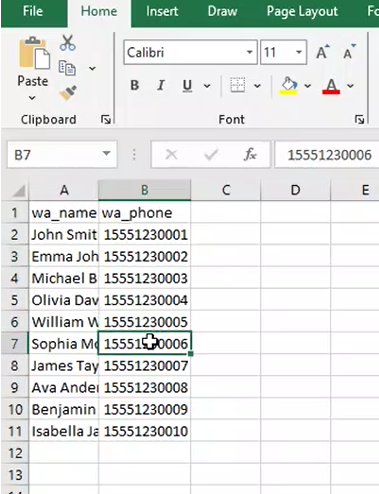Increase font size with large A
The image size is (379, 494).
322,52
